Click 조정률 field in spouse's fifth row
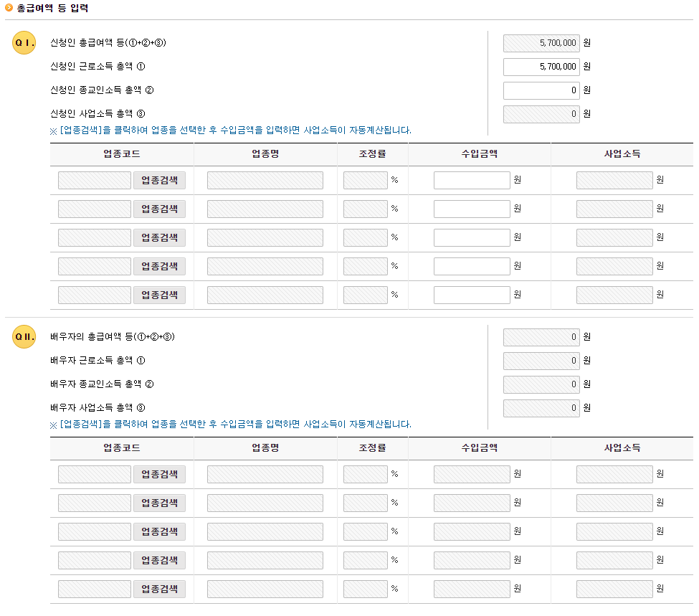 [366, 589]
